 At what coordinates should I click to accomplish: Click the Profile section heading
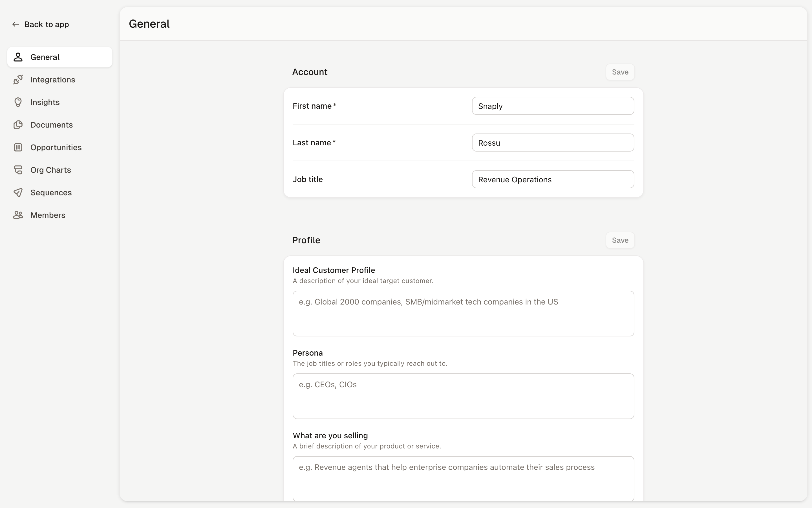(x=306, y=240)
